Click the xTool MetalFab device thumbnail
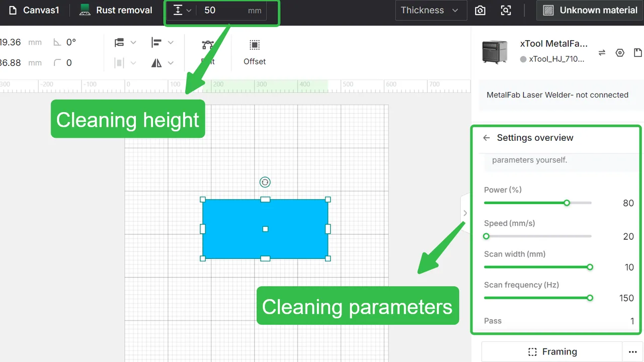The width and height of the screenshot is (644, 362). [x=495, y=51]
